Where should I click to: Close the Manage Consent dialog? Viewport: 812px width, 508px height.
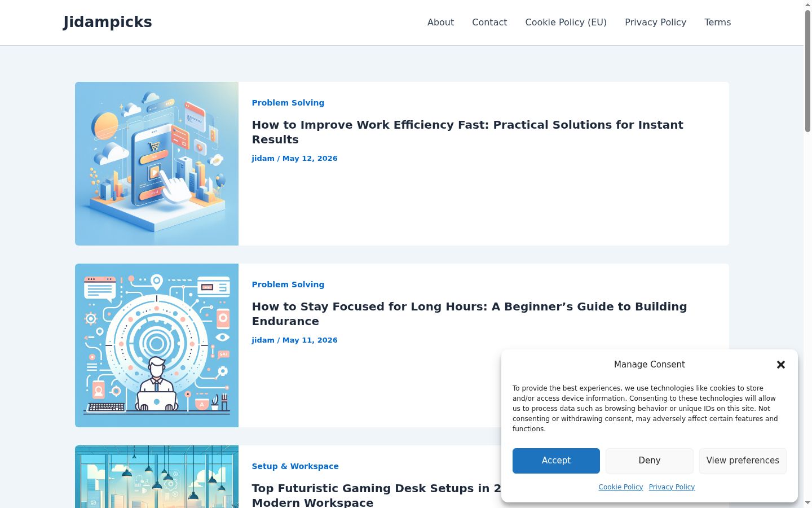point(781,365)
